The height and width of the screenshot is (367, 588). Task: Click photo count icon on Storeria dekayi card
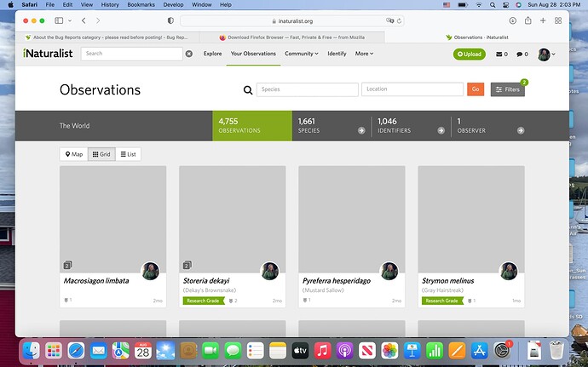(187, 265)
